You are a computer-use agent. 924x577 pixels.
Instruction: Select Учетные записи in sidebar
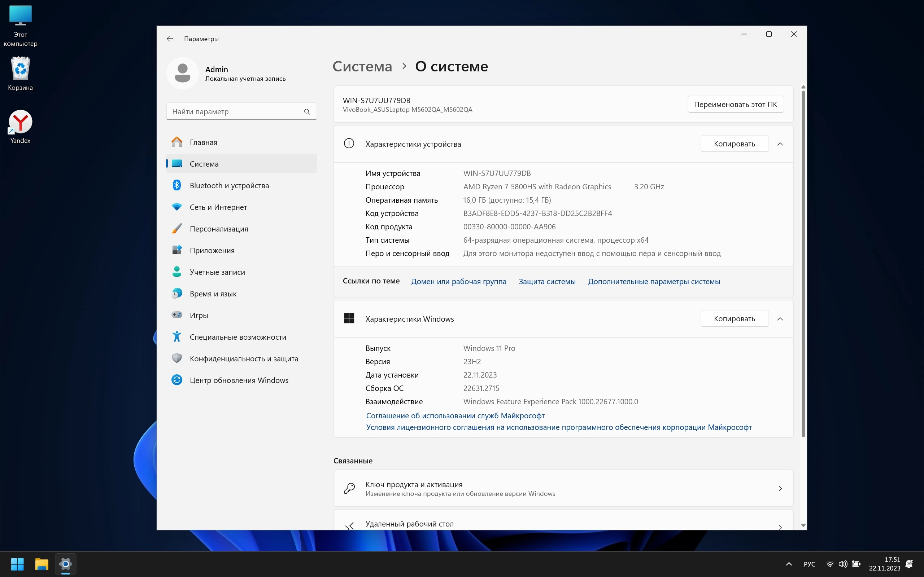(217, 272)
